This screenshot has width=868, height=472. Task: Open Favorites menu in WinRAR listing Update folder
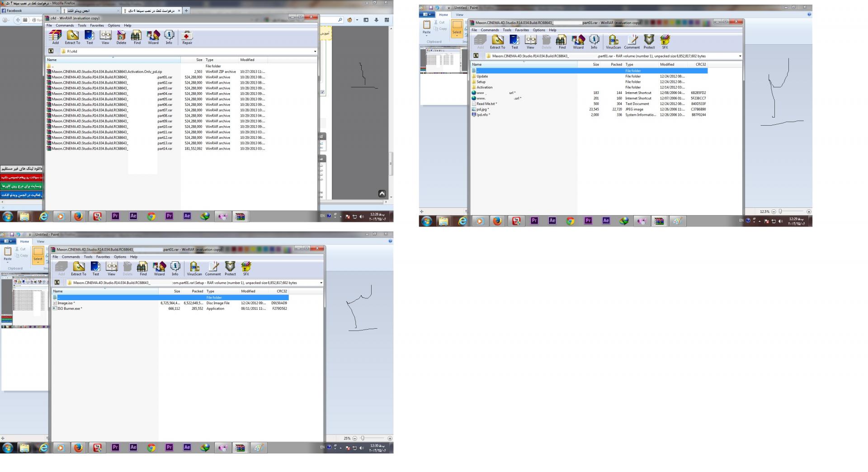pos(522,30)
